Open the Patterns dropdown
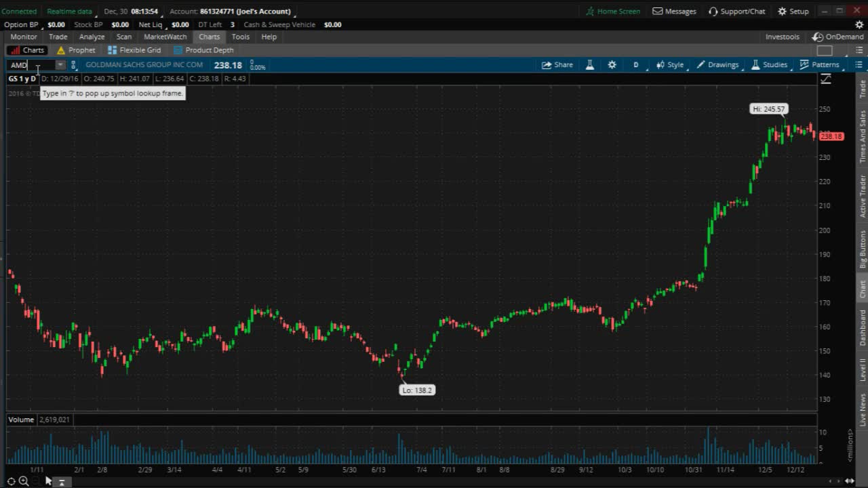Viewport: 868px width, 488px height. click(x=819, y=65)
